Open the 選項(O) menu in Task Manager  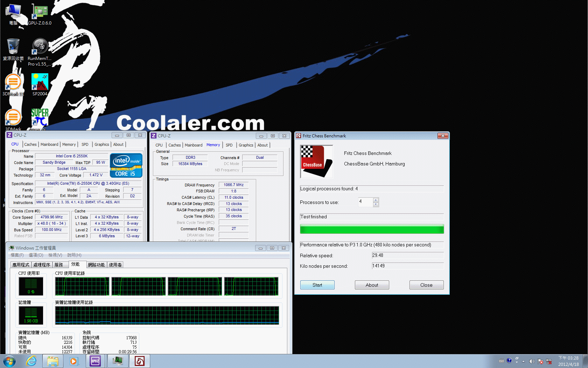(x=36, y=255)
